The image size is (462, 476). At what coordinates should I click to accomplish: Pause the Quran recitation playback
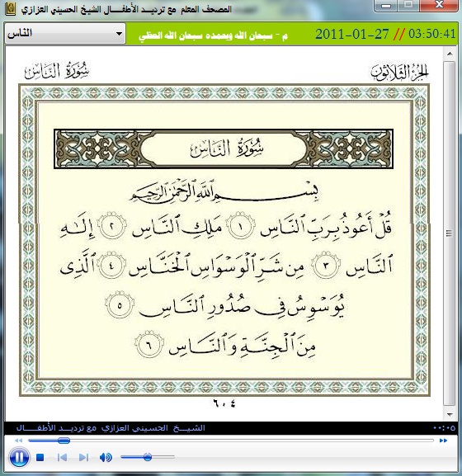(x=19, y=457)
